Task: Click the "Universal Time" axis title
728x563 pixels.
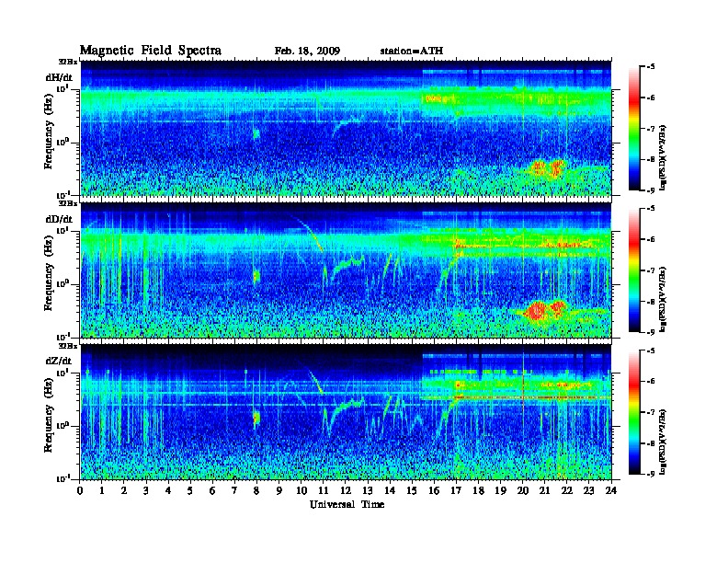Action: coord(347,504)
